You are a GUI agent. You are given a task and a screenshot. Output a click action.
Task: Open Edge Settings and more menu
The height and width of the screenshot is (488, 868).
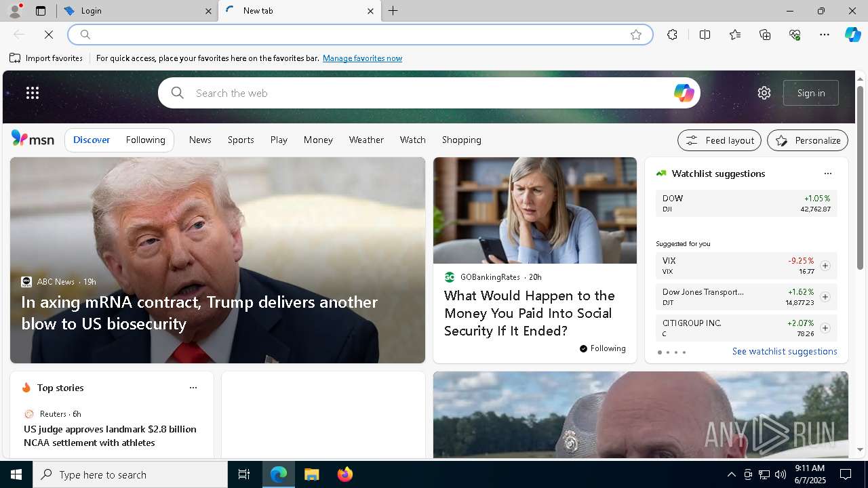(x=825, y=35)
